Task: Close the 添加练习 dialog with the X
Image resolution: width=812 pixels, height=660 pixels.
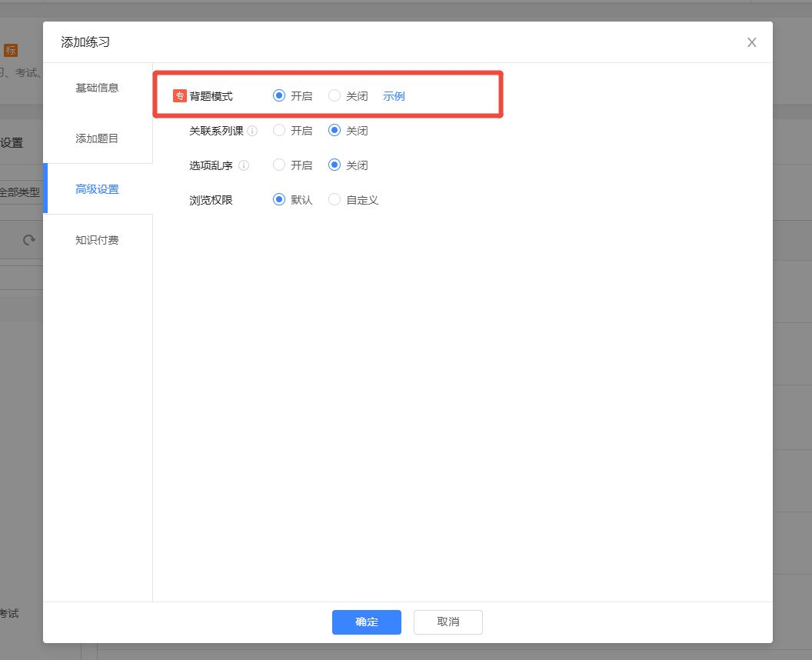Action: coord(752,42)
